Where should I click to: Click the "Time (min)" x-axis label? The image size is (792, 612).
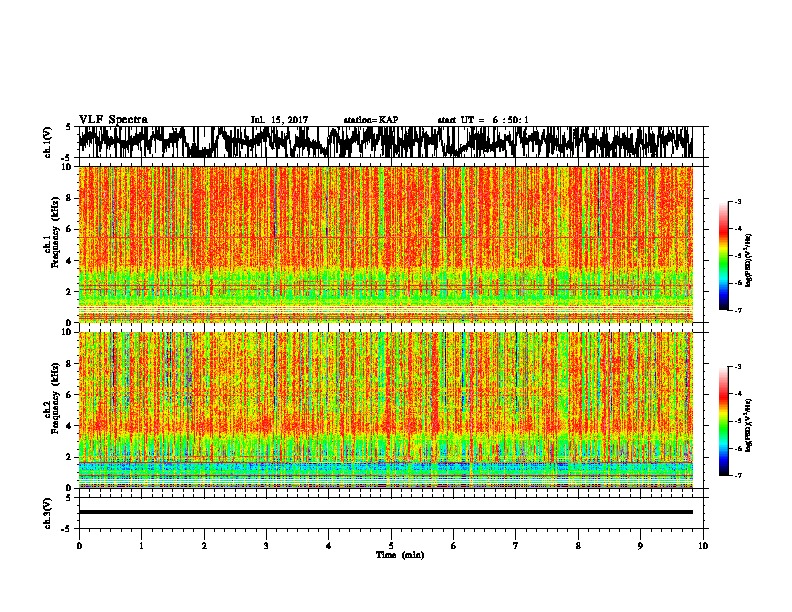coord(400,555)
